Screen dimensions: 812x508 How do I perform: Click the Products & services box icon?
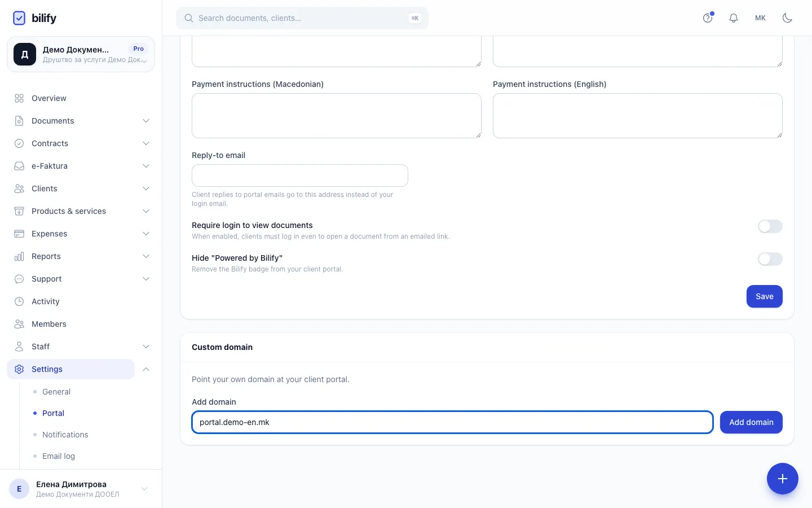[x=19, y=211]
